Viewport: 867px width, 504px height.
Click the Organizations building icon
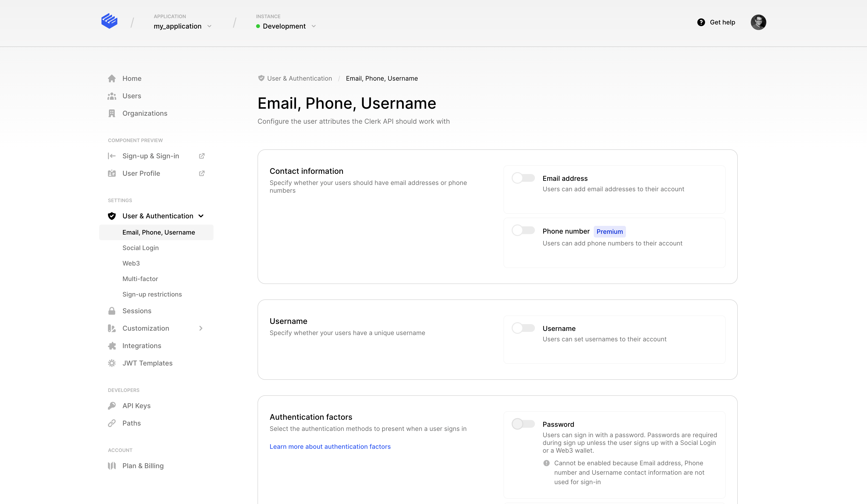point(112,114)
